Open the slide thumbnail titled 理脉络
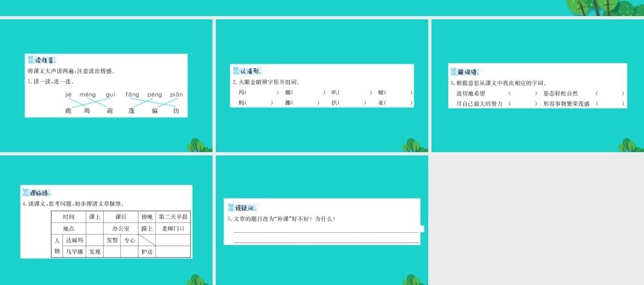This screenshot has width=644, height=285. (x=106, y=220)
